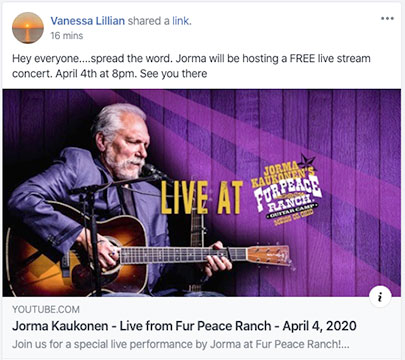Click the yellow 'LIVE AT' text on the image

coord(202,197)
